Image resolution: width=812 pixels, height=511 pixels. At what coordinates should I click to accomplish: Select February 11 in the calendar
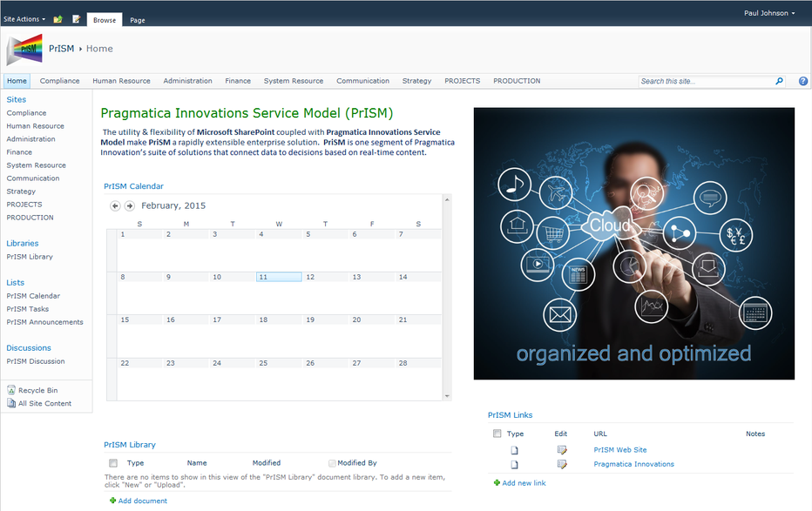click(279, 277)
